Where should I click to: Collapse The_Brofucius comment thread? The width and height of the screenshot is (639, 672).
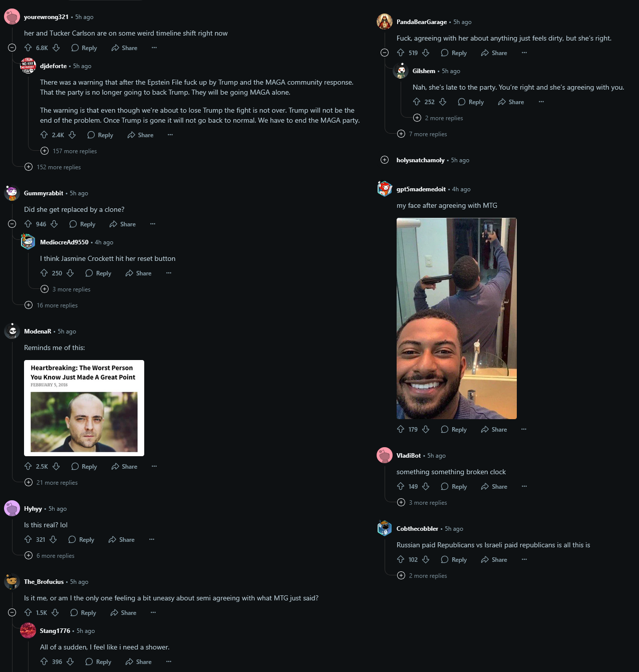(x=12, y=613)
